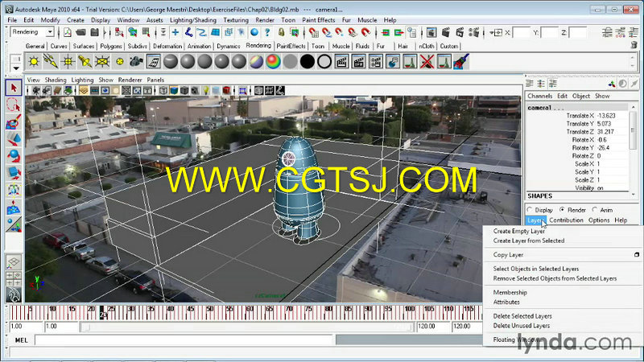Open a scene with folder icon

(81, 32)
